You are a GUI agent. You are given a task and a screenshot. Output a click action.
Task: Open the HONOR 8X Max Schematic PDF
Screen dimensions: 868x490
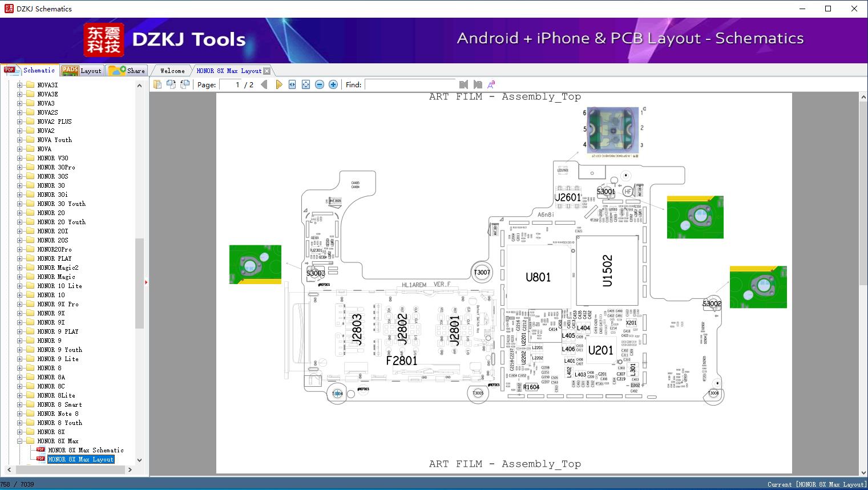[x=86, y=450]
